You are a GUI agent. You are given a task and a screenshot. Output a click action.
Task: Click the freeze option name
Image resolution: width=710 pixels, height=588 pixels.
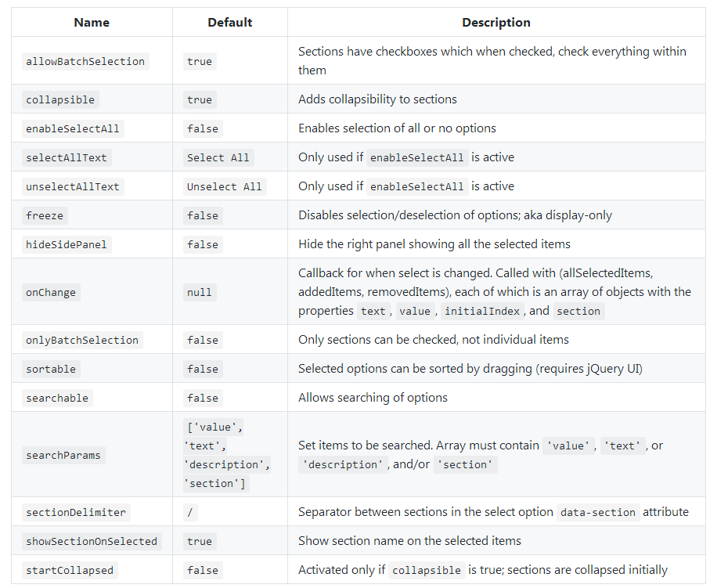[x=45, y=215]
